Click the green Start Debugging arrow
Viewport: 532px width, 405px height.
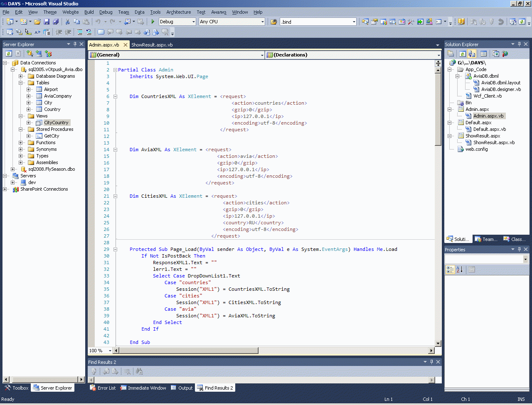153,22
